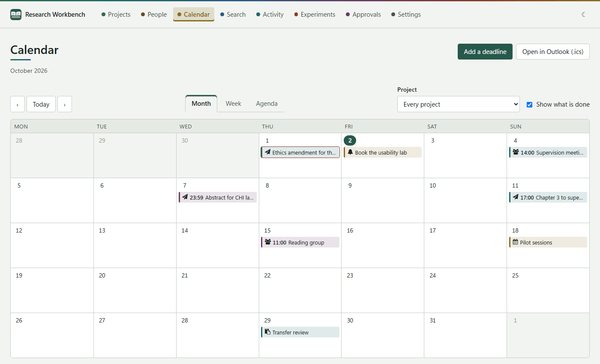Jump to Today button
Image resolution: width=600 pixels, height=364 pixels.
pos(41,104)
